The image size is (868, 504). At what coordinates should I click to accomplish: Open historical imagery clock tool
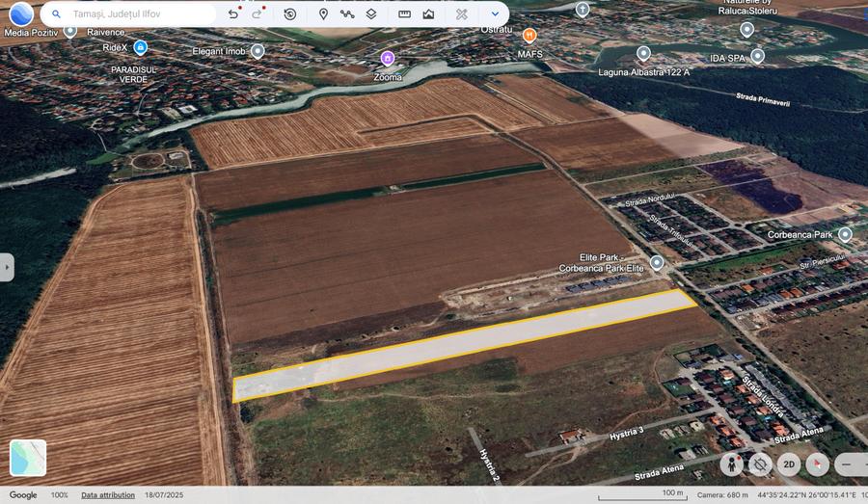290,13
